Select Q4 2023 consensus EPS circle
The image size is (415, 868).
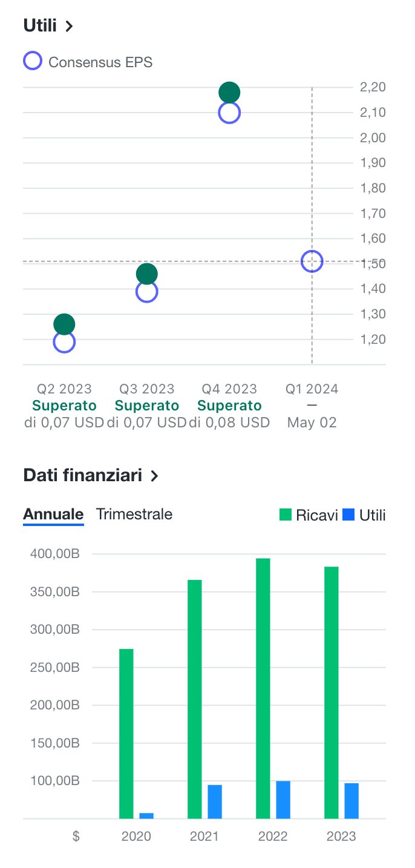click(229, 113)
